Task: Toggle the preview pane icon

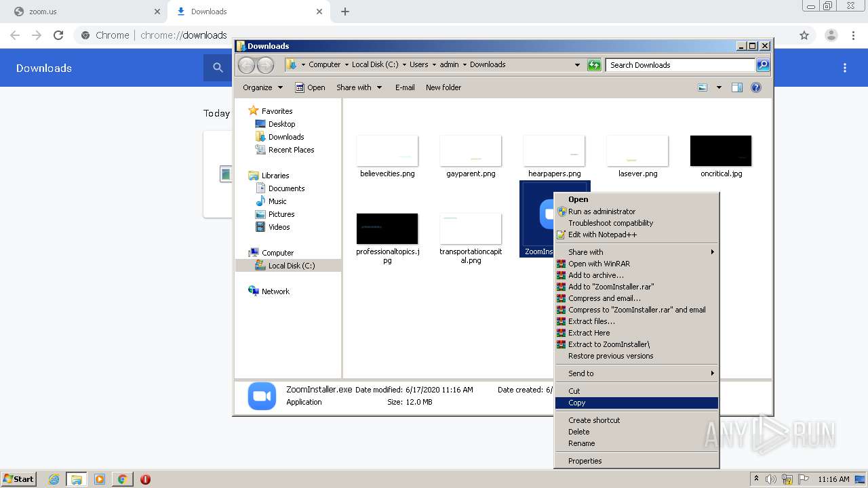Action: (737, 87)
